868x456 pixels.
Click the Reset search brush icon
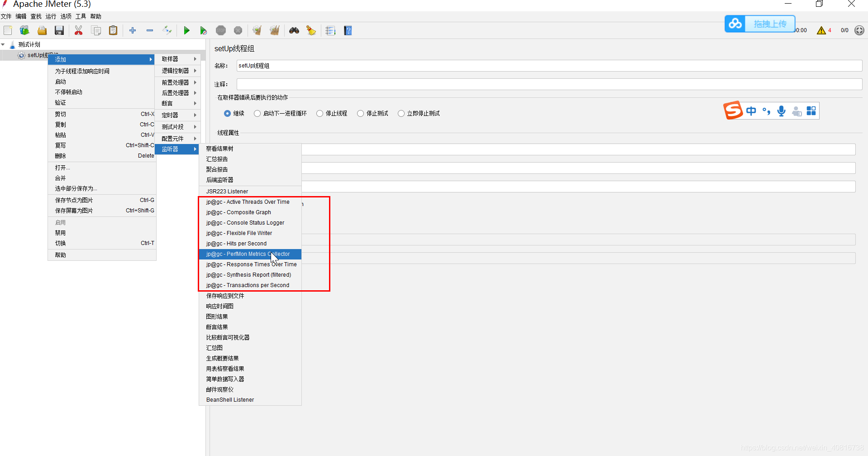[311, 30]
